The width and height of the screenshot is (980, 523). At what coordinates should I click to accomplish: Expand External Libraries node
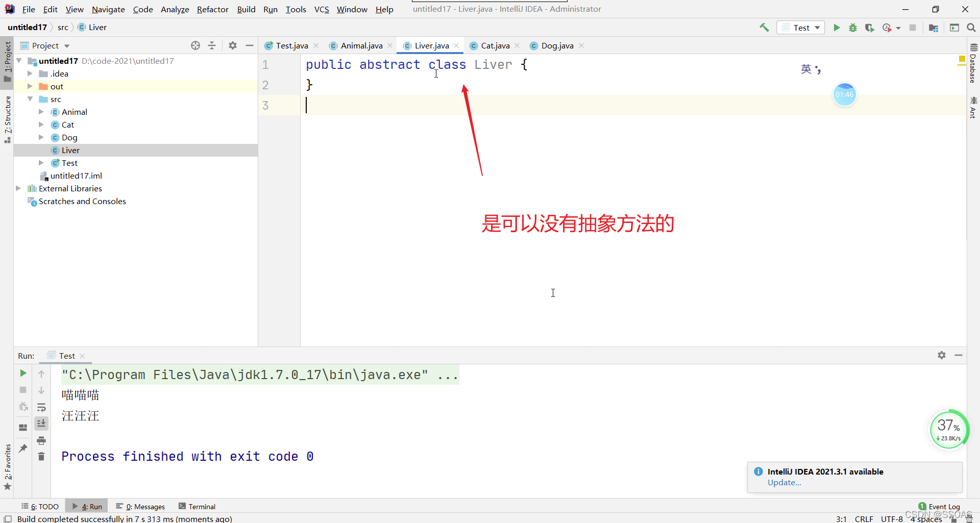[19, 188]
